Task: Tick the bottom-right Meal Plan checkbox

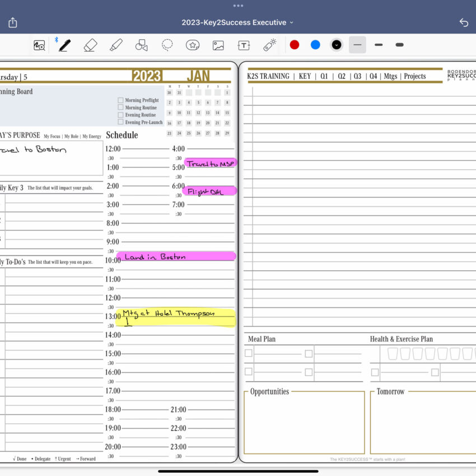Action: click(309, 372)
